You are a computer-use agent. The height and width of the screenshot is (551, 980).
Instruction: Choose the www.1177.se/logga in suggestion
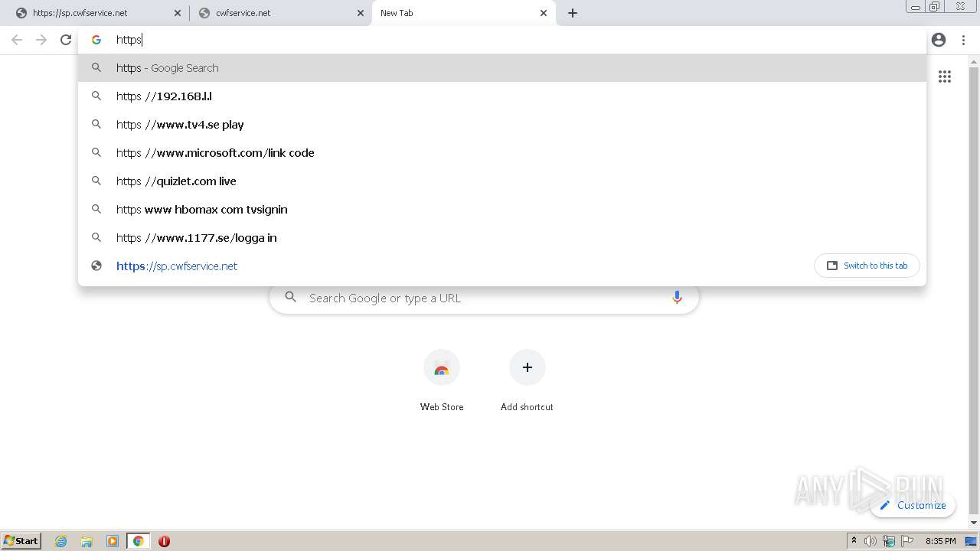(x=501, y=238)
